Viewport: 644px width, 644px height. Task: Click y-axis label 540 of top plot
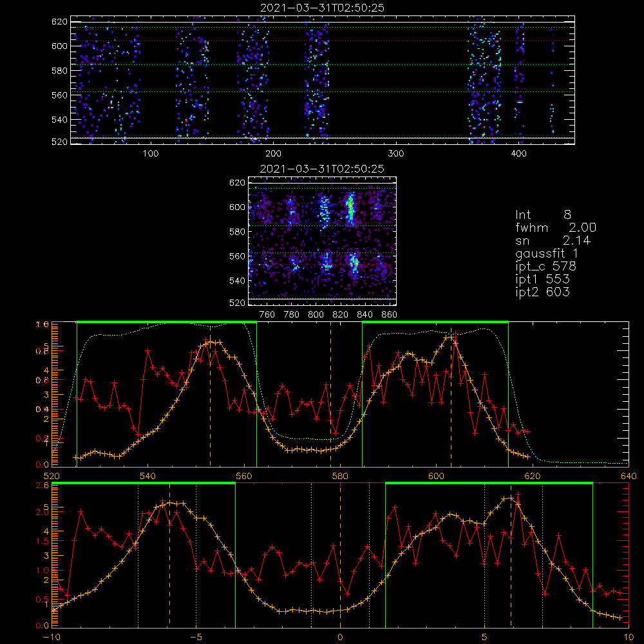tap(59, 120)
